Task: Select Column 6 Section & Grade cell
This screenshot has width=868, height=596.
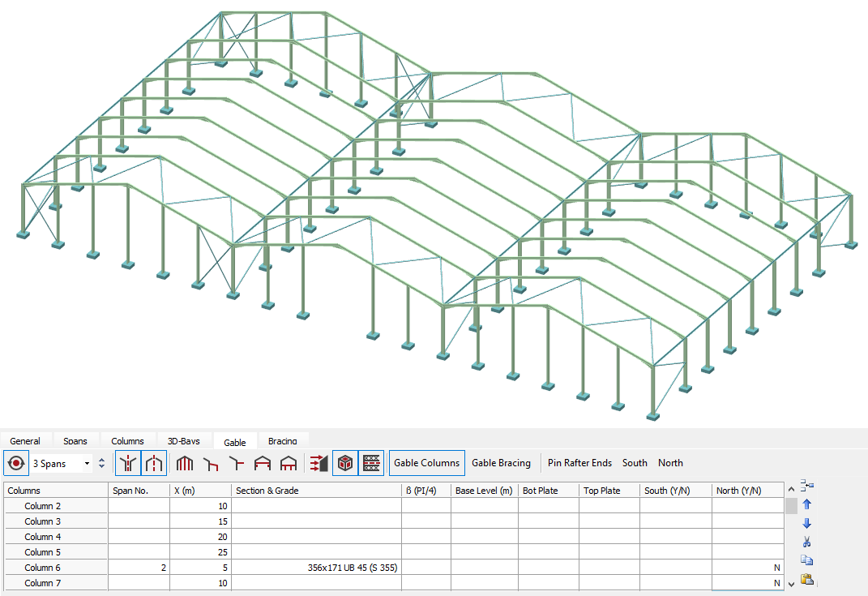Action: coord(316,568)
